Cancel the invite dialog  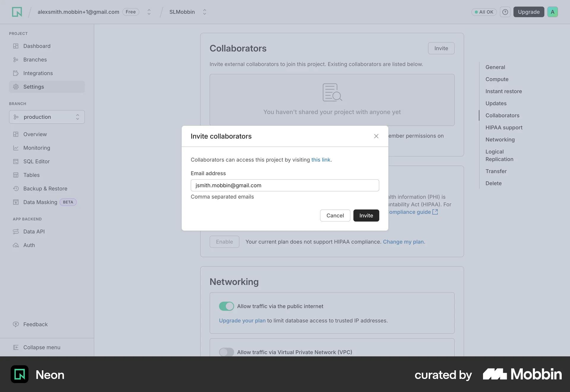(335, 216)
